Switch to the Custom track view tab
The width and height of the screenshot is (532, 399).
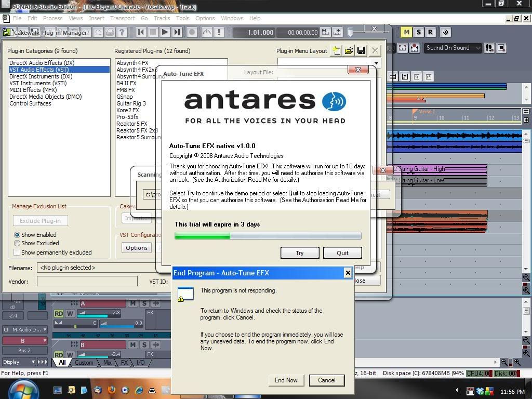point(84,362)
